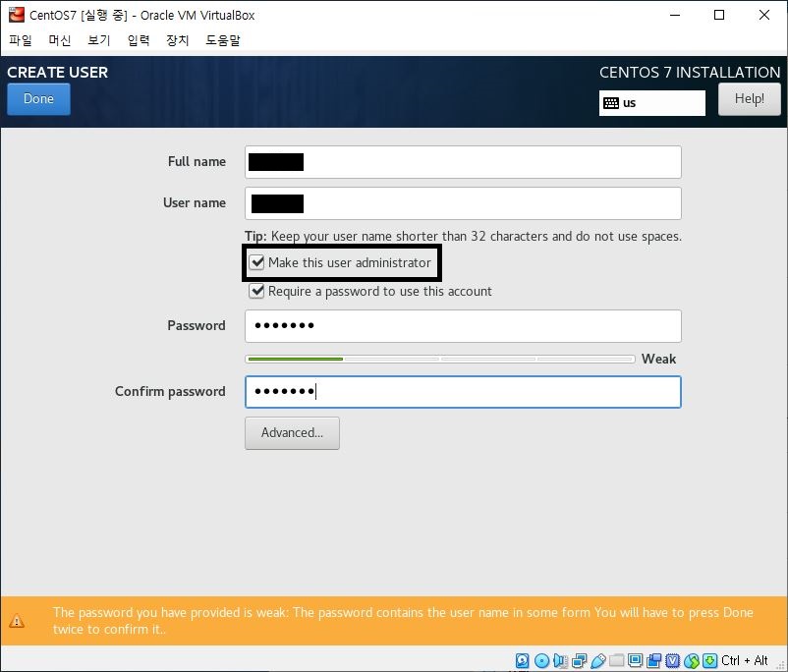Click the user name tip text

[x=463, y=236]
